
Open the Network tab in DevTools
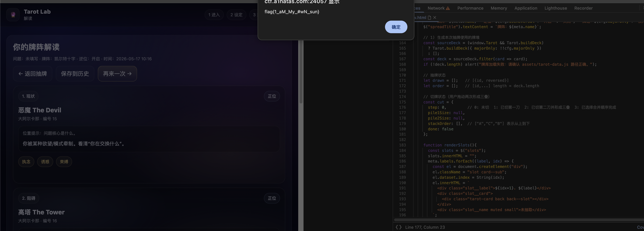436,8
